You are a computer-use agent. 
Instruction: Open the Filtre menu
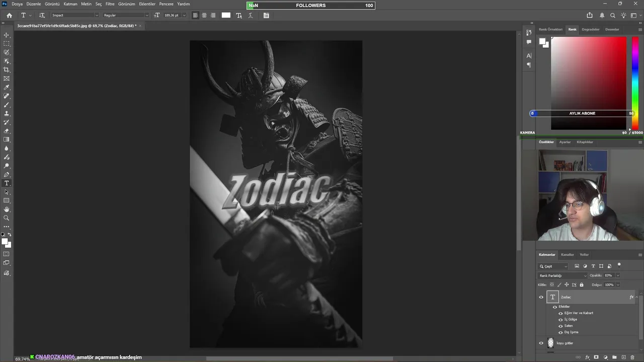[x=110, y=4]
